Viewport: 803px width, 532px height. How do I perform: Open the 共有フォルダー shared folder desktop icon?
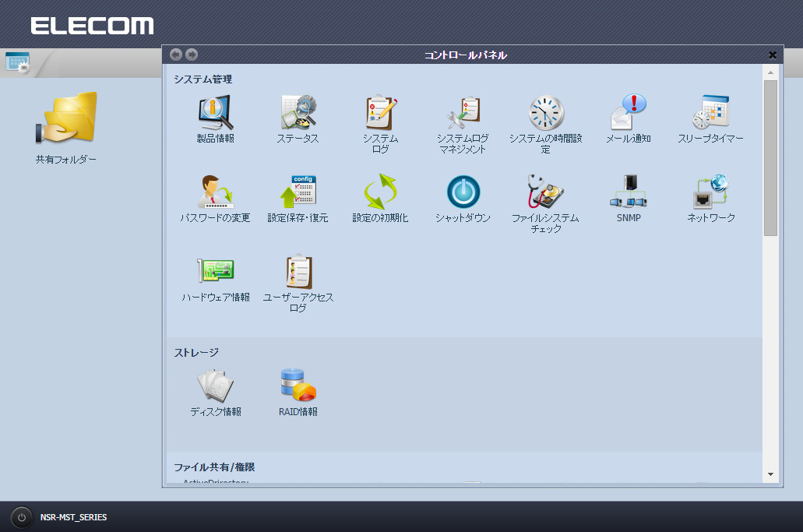click(x=65, y=118)
